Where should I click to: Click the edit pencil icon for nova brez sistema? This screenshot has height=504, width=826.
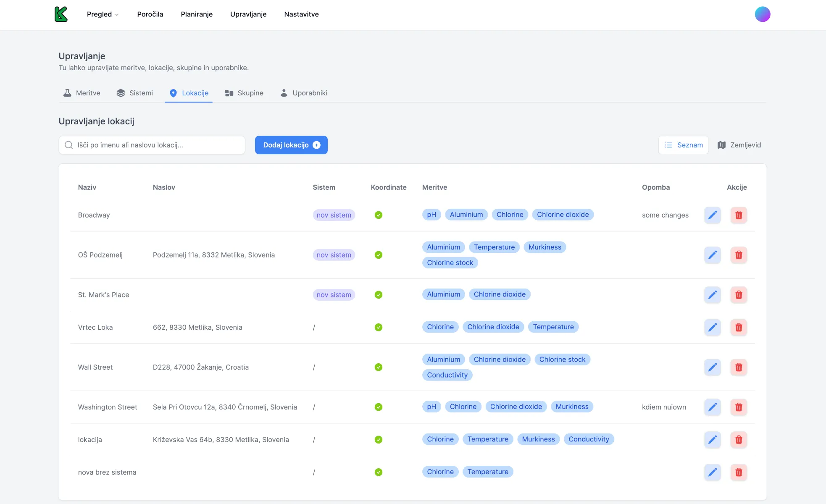point(713,472)
